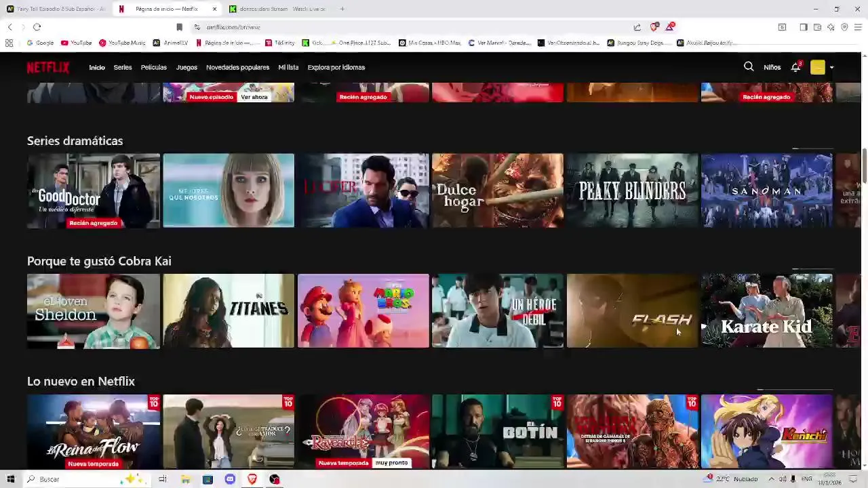The image size is (868, 488).
Task: Open the Windows Start menu
Action: (10, 479)
